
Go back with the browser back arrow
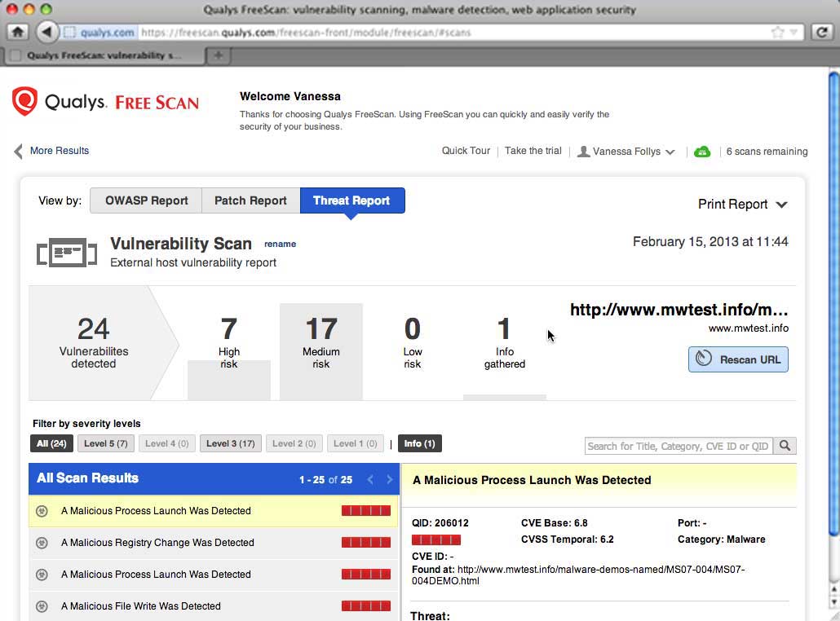46,32
